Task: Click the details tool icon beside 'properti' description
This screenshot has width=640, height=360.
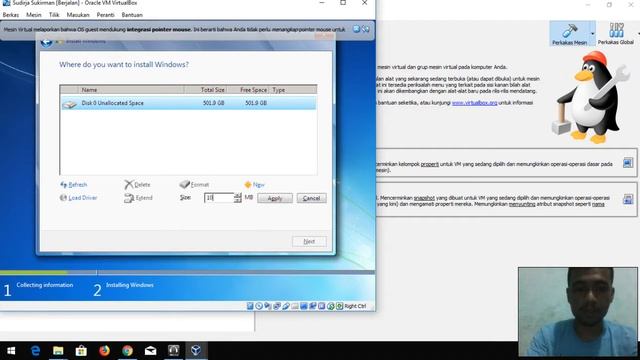Action: tap(628, 163)
